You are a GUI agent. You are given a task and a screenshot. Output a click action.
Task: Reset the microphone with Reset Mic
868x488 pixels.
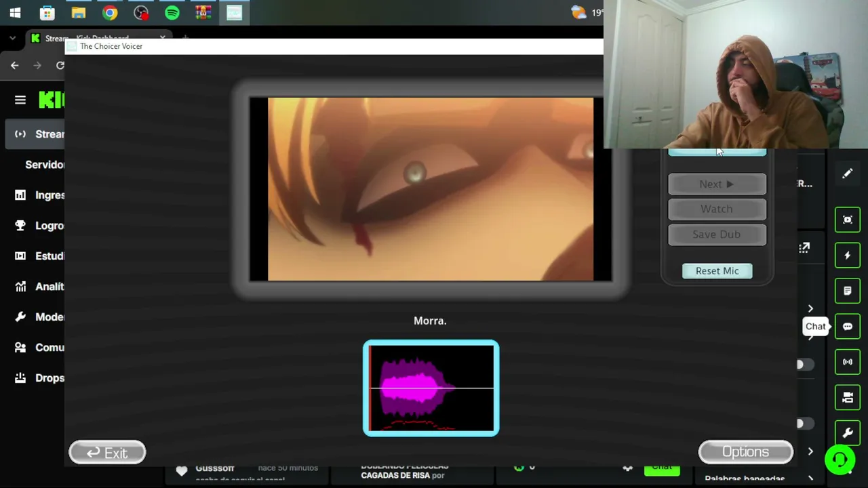pos(717,271)
